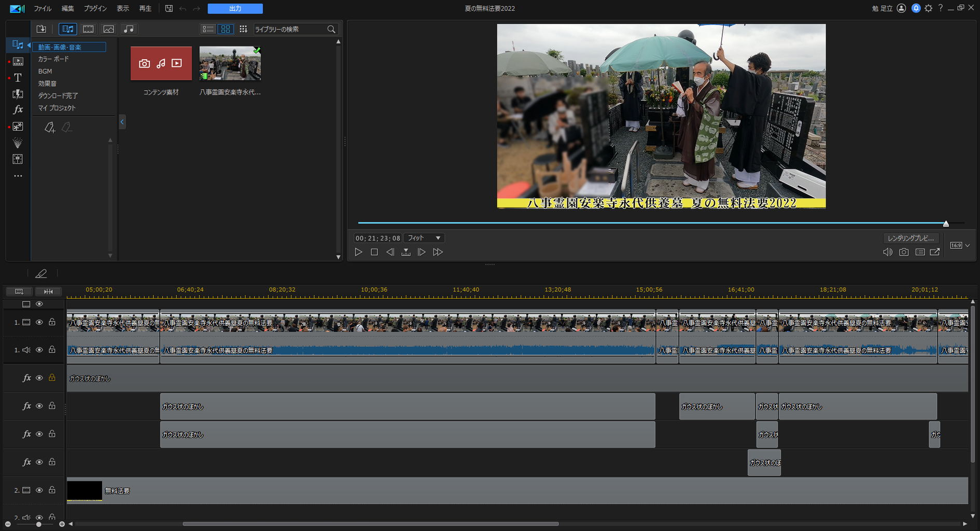
Task: Play the preview
Action: pyautogui.click(x=358, y=252)
